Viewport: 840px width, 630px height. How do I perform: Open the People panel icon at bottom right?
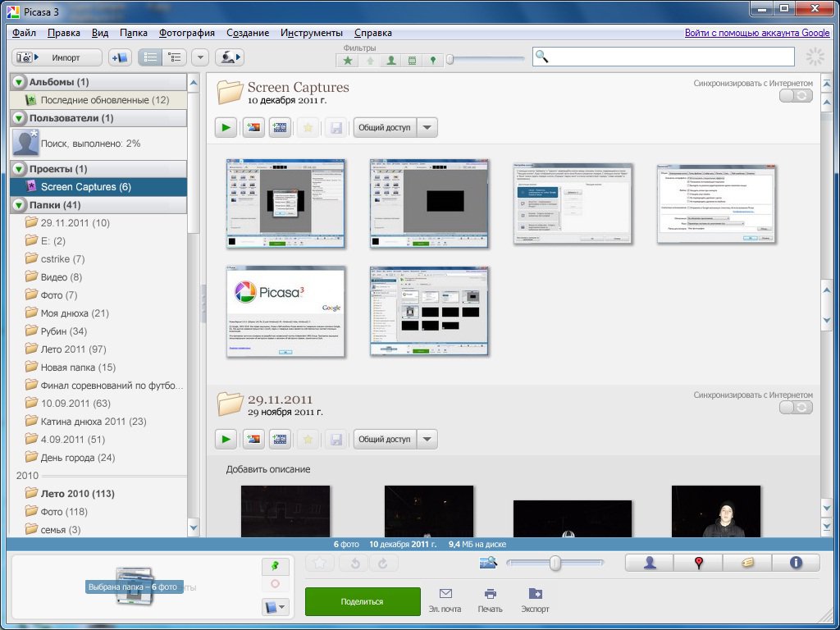650,563
